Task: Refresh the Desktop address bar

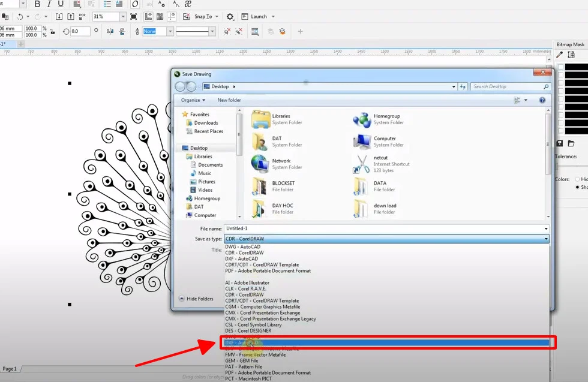Action: coord(463,86)
